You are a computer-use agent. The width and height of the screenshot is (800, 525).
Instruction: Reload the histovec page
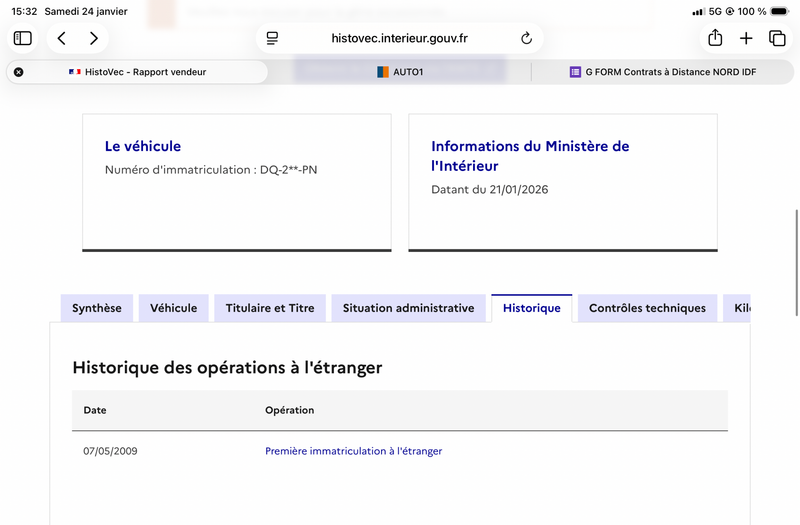point(527,38)
